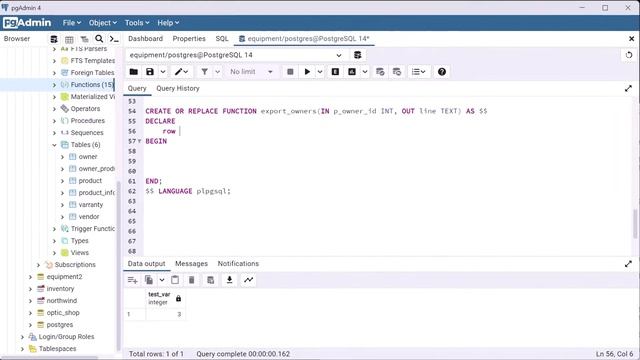Open PSQL tool terminal icon
Screen dimensions: 640x360
click(x=114, y=39)
